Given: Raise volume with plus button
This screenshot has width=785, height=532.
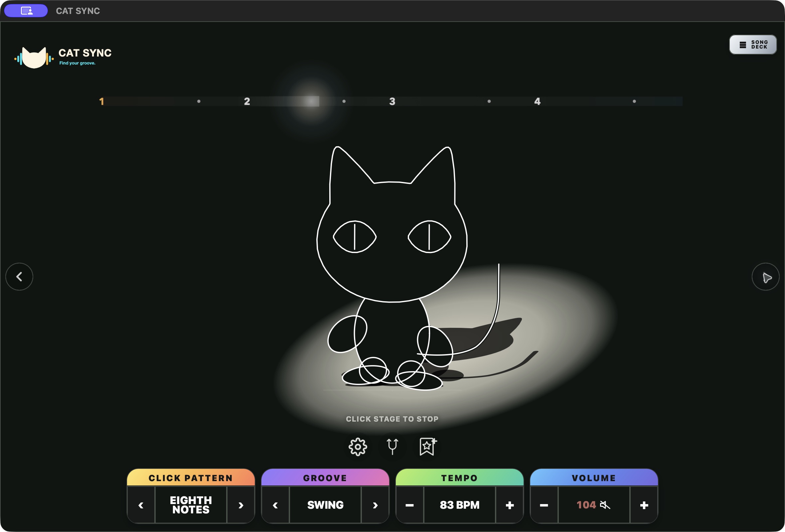Looking at the screenshot, I should (x=644, y=505).
